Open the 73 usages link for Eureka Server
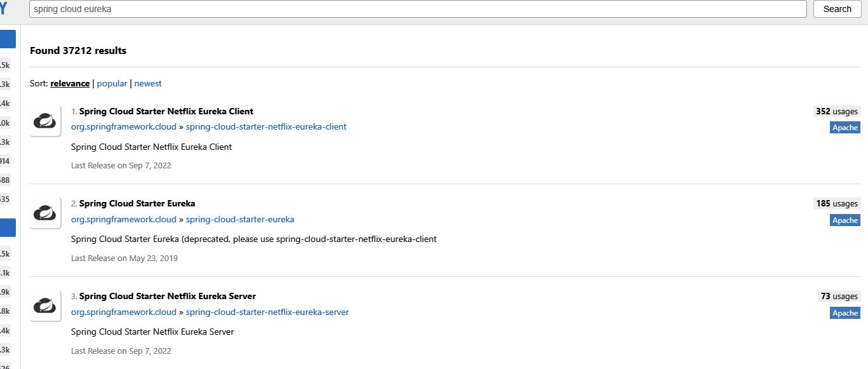Viewport: 868px width, 369px height. [838, 296]
